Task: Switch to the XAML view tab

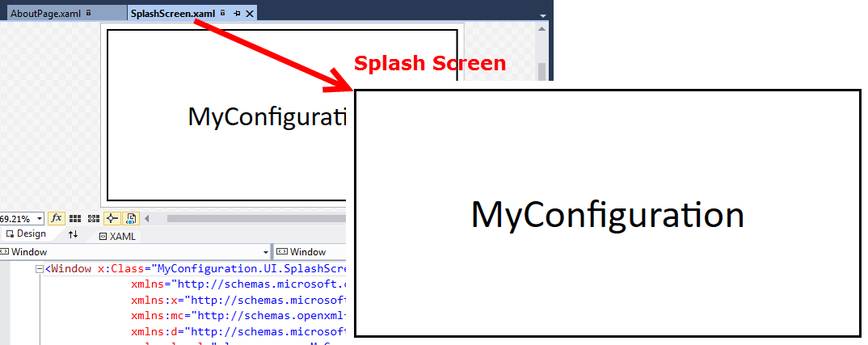Action: pyautogui.click(x=117, y=237)
